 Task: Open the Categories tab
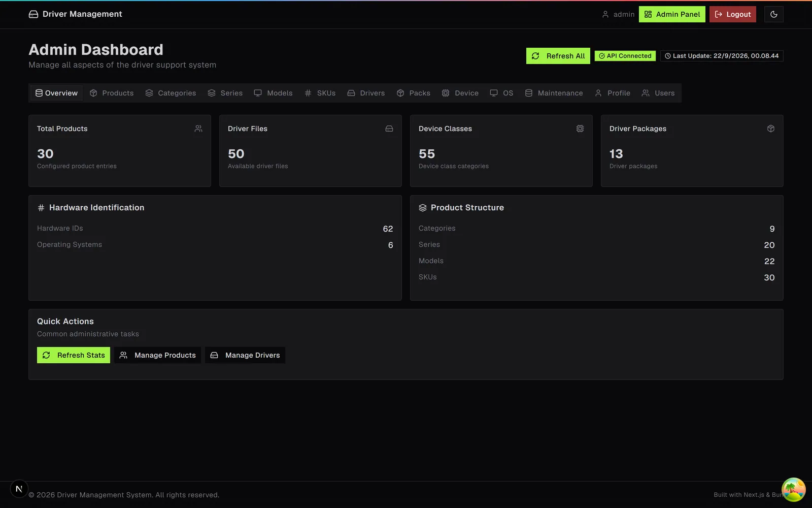(x=171, y=93)
